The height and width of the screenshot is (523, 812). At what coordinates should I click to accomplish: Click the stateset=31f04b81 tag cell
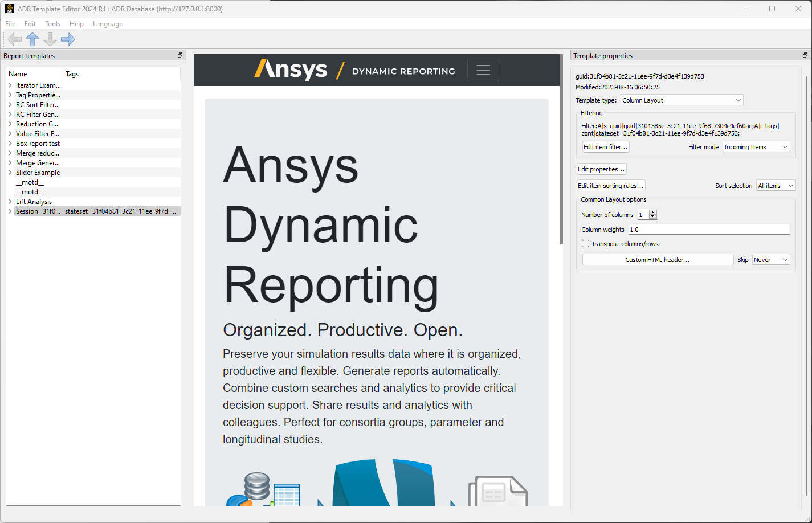coord(121,211)
